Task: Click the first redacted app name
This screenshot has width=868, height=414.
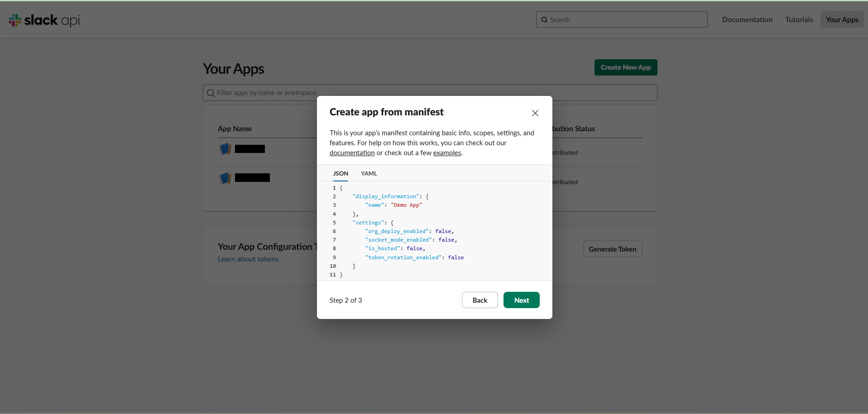Action: click(250, 149)
